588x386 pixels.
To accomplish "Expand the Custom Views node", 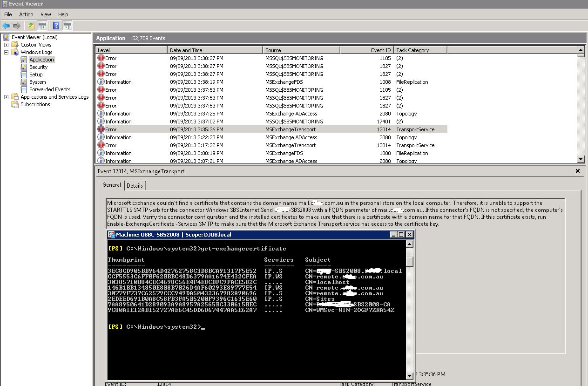I will [x=6, y=45].
